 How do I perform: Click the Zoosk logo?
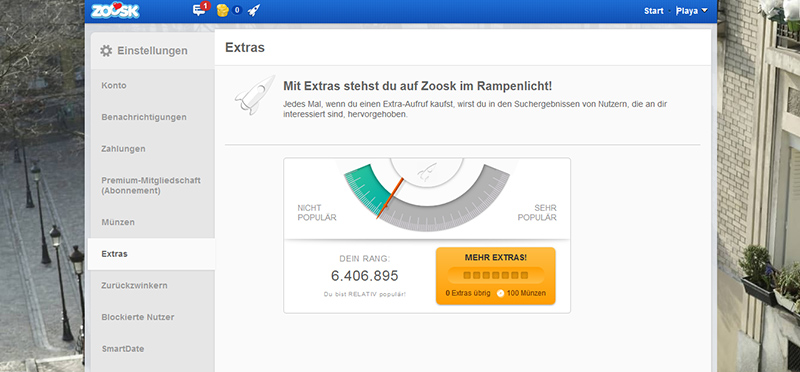[x=115, y=10]
